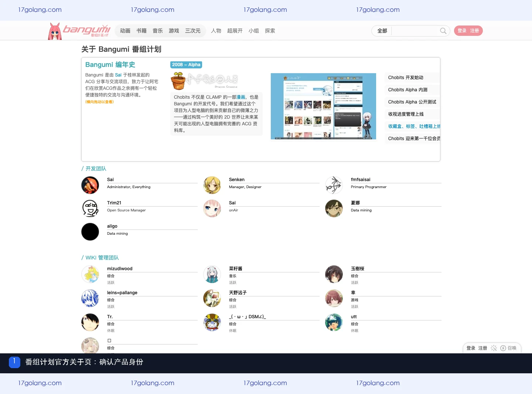Open the 游戏 navigation item
The height and width of the screenshot is (394, 532).
coord(174,31)
